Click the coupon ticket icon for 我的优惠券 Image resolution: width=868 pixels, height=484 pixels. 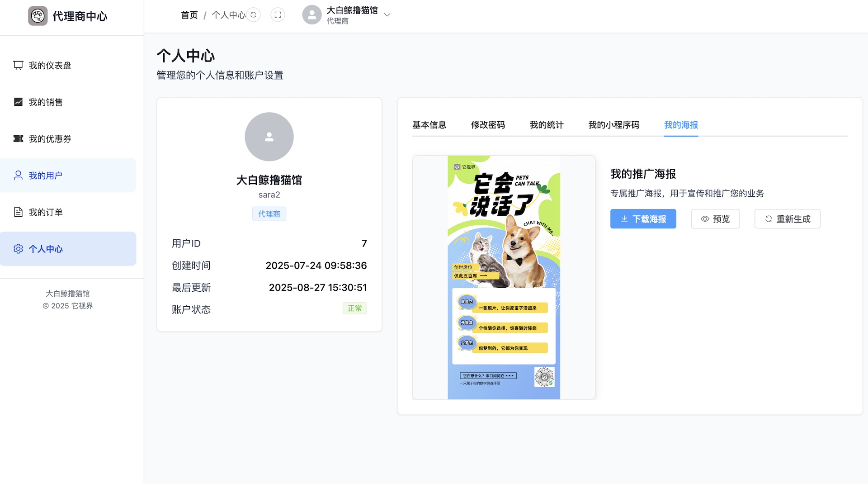pos(18,139)
